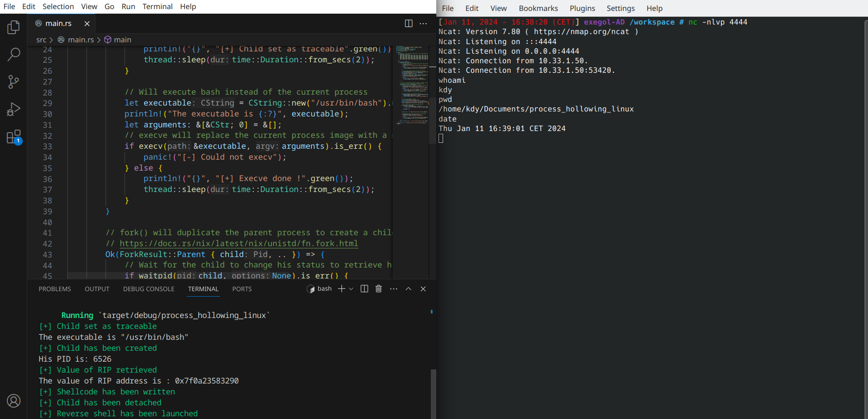The height and width of the screenshot is (419, 868).
Task: Open VS Code Help menu
Action: point(188,6)
